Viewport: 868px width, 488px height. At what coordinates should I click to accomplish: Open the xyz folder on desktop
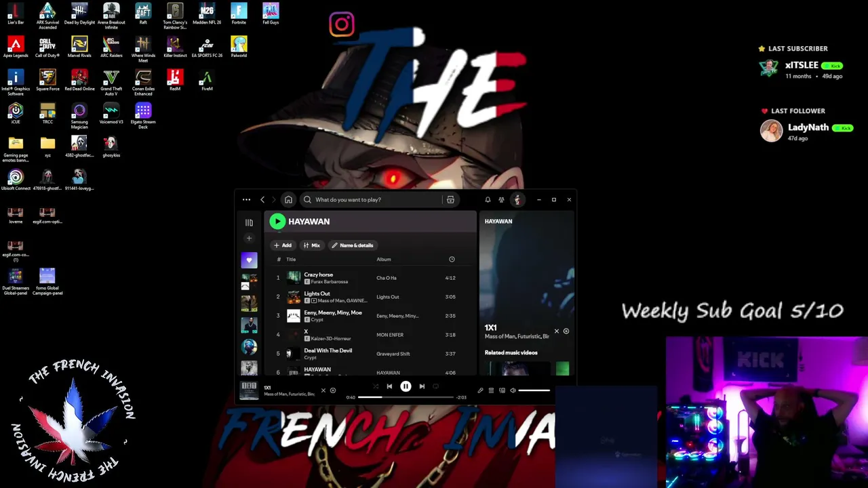pos(47,146)
